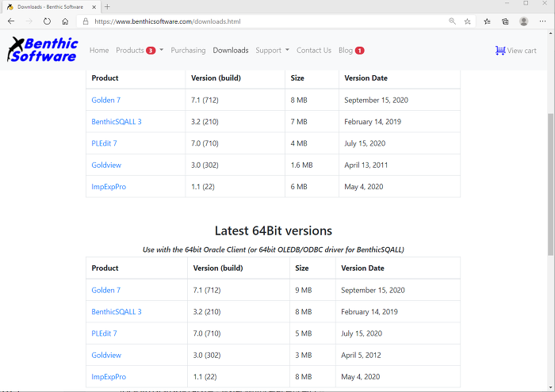Download Golden 7 from the 8 MB row
This screenshot has width=555, height=392.
[x=105, y=100]
